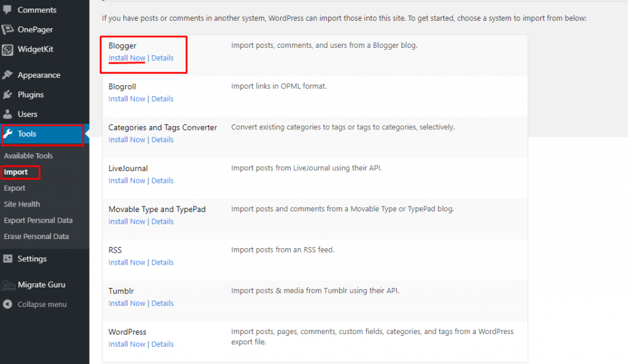Open the OnePager menu item
This screenshot has height=364, width=628.
pos(35,29)
